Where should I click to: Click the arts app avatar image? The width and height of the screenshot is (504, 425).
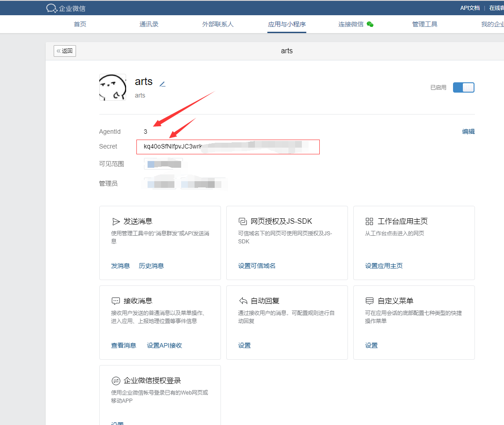(113, 87)
